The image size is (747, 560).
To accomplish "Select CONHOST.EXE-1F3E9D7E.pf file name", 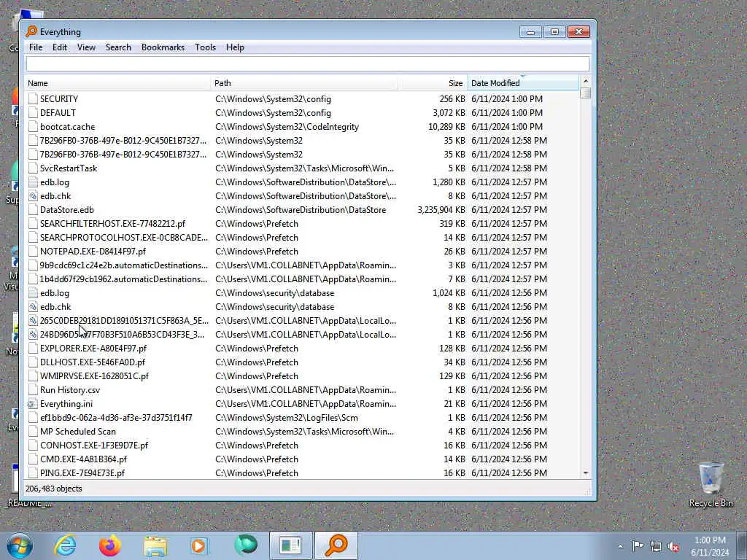I will click(94, 446).
